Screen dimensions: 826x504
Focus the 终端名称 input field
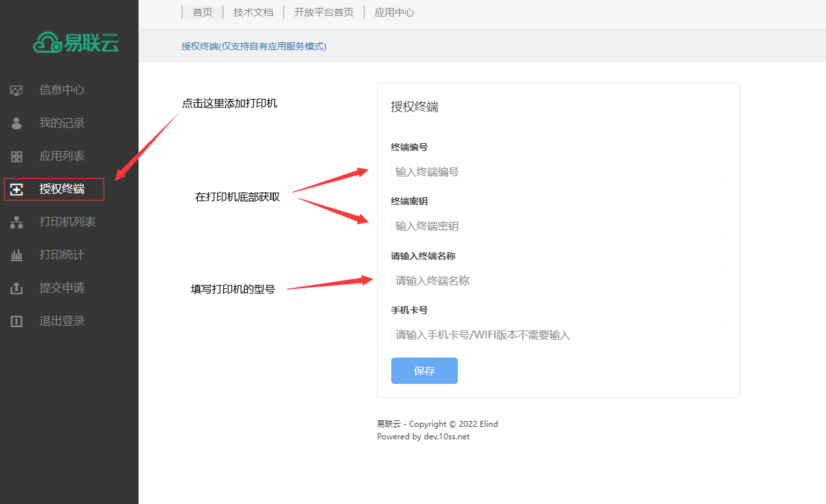558,280
